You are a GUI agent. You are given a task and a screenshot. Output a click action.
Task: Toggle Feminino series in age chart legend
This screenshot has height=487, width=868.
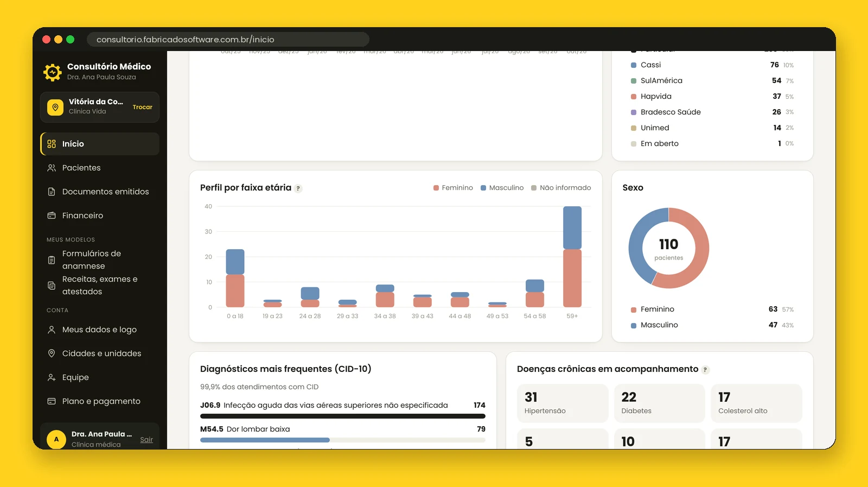[x=453, y=188]
